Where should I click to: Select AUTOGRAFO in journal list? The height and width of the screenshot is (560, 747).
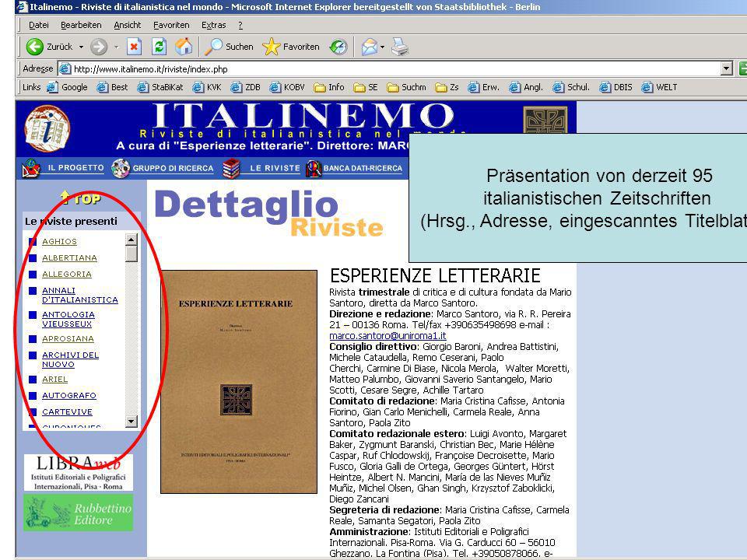click(69, 395)
